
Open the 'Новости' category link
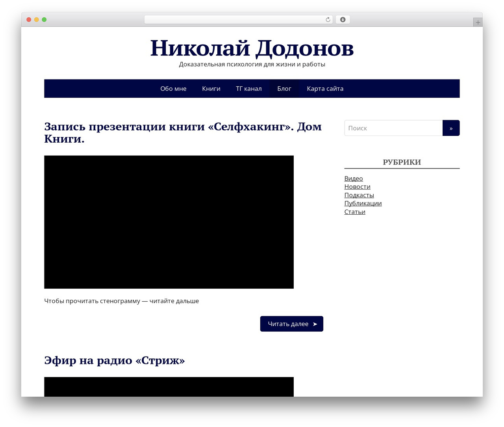tap(358, 187)
